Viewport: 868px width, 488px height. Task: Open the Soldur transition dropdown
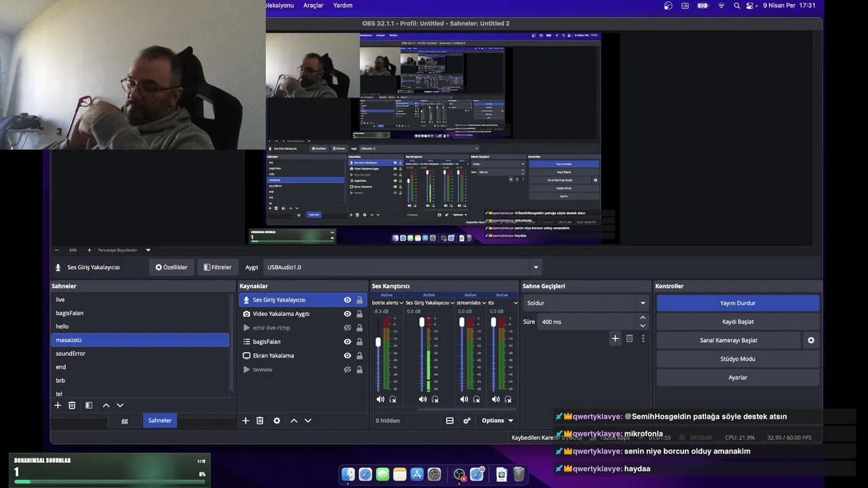(587, 303)
